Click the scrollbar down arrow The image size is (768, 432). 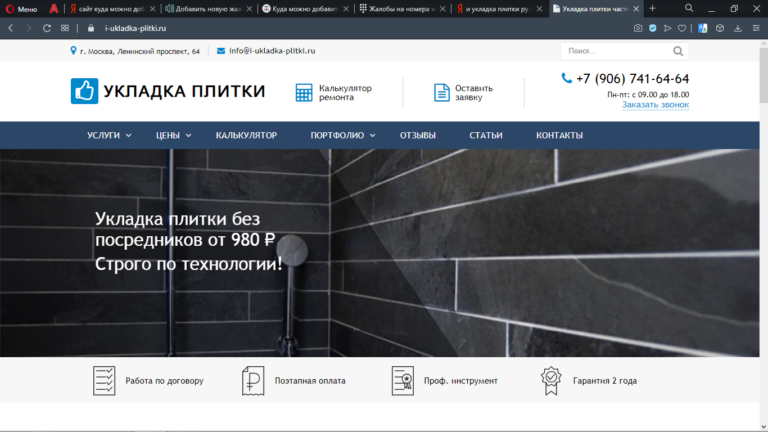coord(764,427)
